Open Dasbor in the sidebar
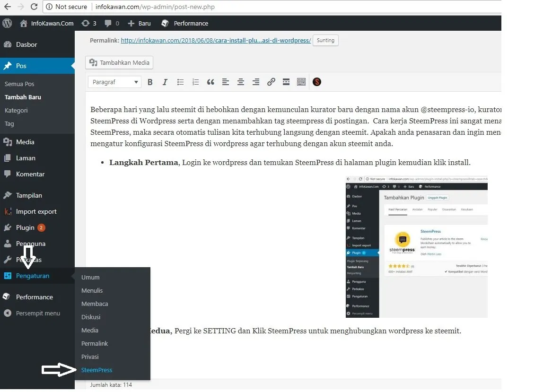543x392 pixels. pos(37,44)
